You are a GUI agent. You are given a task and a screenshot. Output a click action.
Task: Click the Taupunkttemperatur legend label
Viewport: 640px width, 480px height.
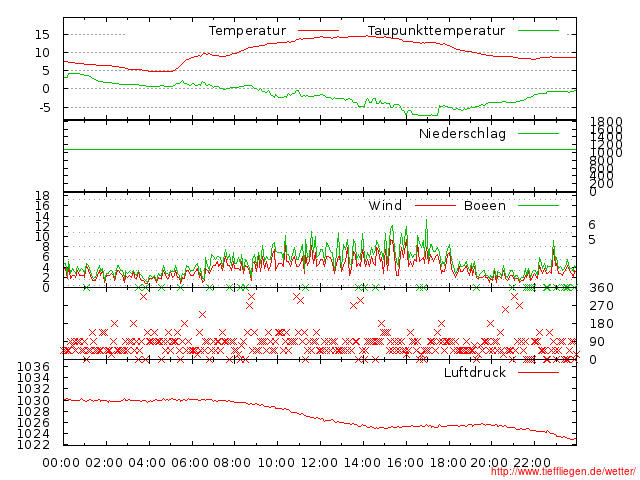point(436,31)
